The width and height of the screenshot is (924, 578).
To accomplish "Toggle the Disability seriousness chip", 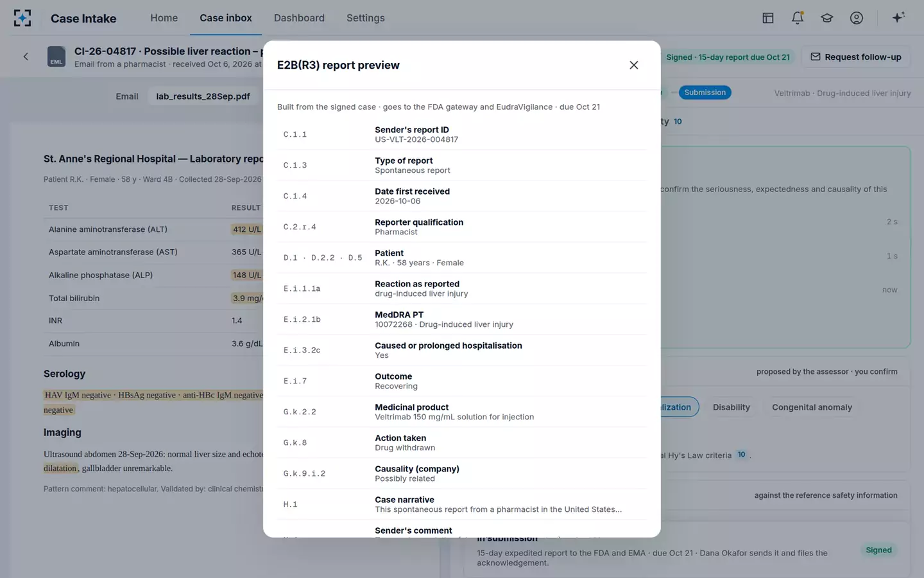I will [x=732, y=407].
